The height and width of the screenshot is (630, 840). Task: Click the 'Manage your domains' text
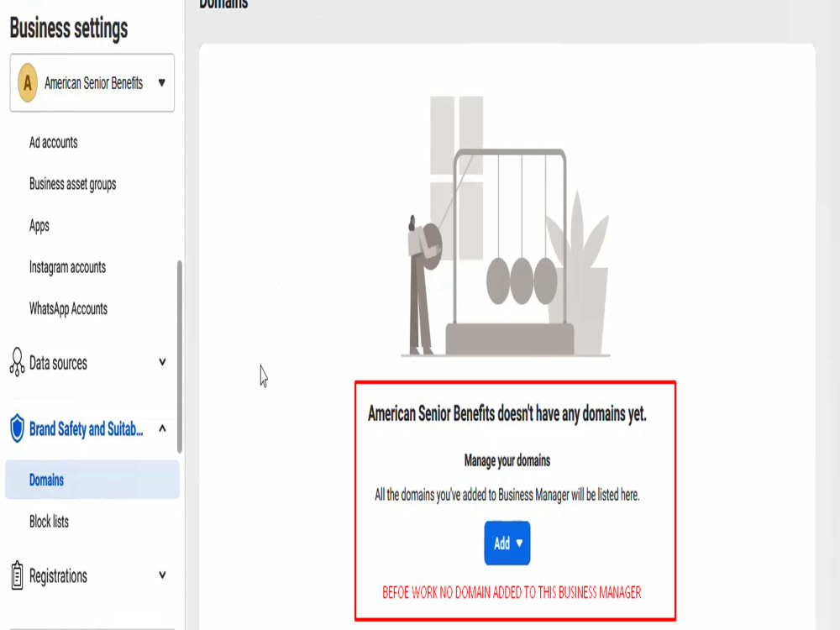[507, 460]
